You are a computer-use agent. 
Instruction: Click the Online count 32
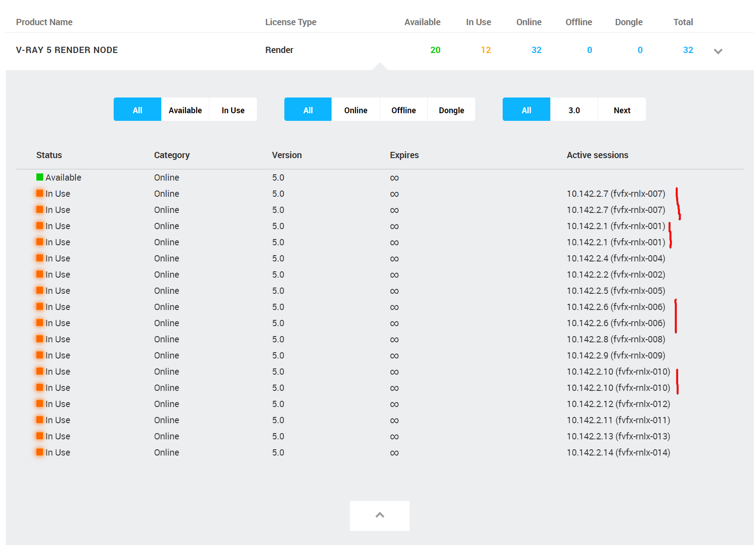pyautogui.click(x=536, y=50)
